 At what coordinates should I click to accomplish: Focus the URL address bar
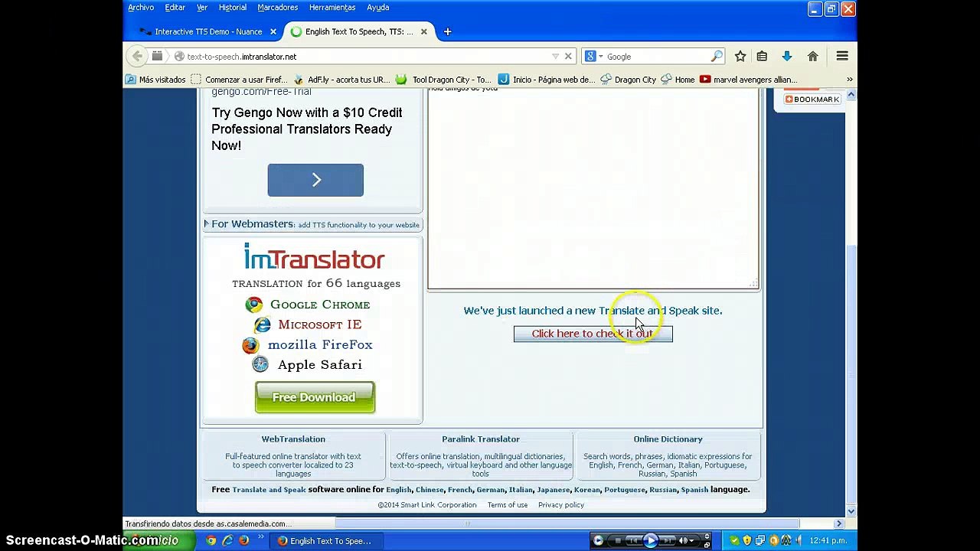pyautogui.click(x=367, y=56)
